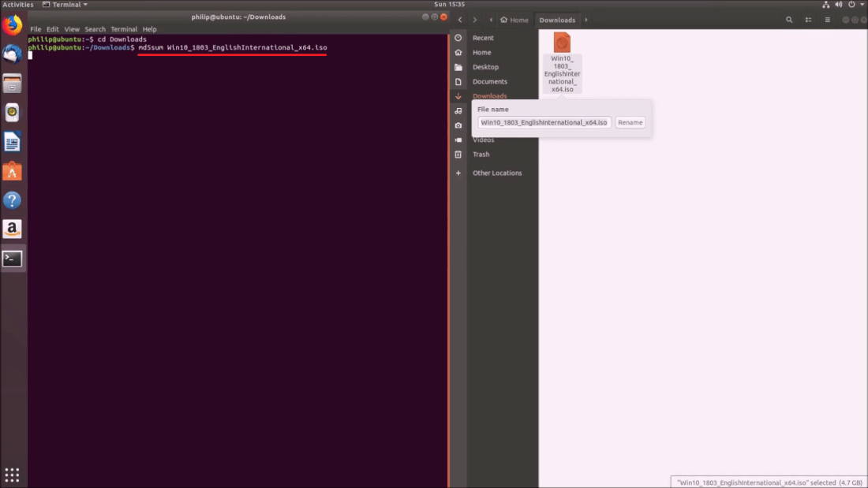Close the Terminal window
The height and width of the screenshot is (488, 868).
point(443,17)
